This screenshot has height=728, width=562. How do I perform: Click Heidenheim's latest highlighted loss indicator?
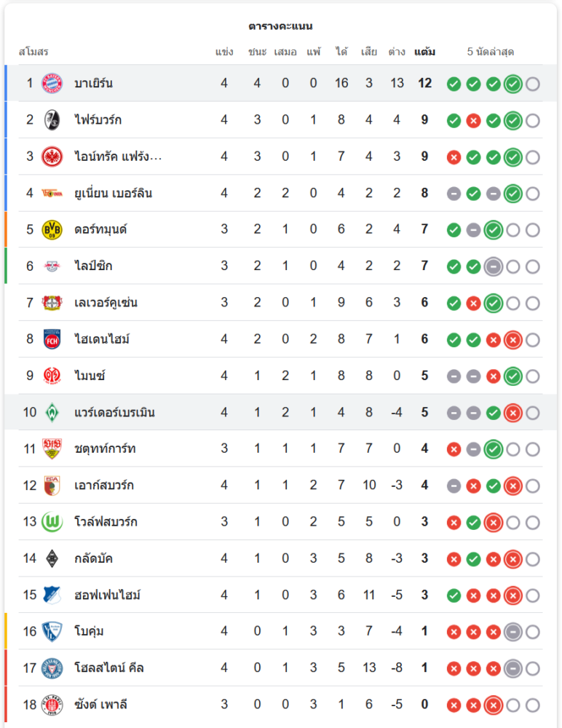pos(513,340)
